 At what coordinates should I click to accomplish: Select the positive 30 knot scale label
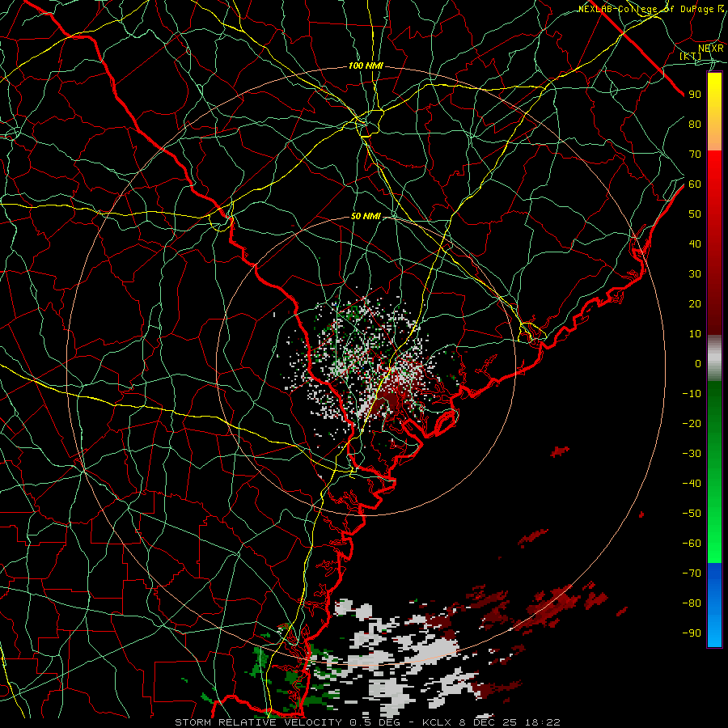[695, 274]
